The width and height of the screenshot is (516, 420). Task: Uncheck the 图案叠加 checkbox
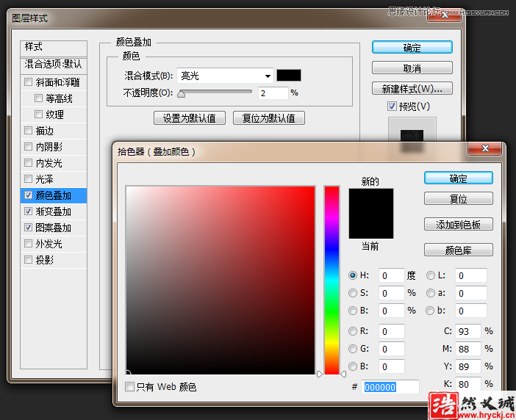tap(29, 227)
